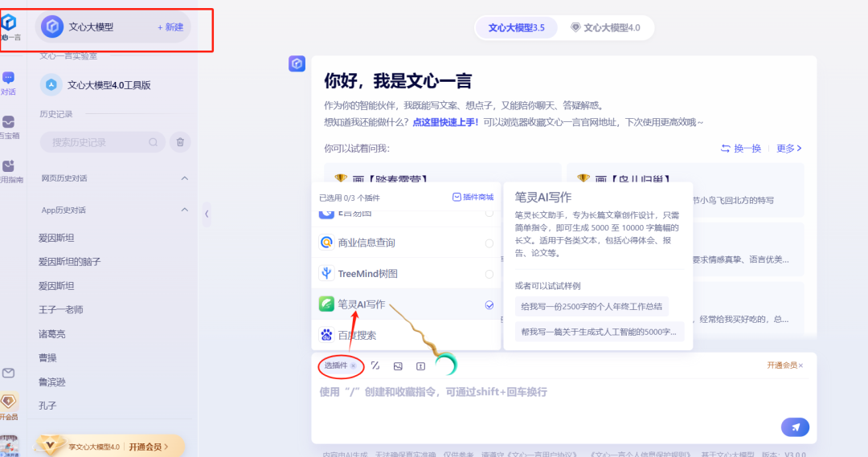This screenshot has width=868, height=457.
Task: Click the 搜索历史记录 search field
Action: click(x=102, y=142)
